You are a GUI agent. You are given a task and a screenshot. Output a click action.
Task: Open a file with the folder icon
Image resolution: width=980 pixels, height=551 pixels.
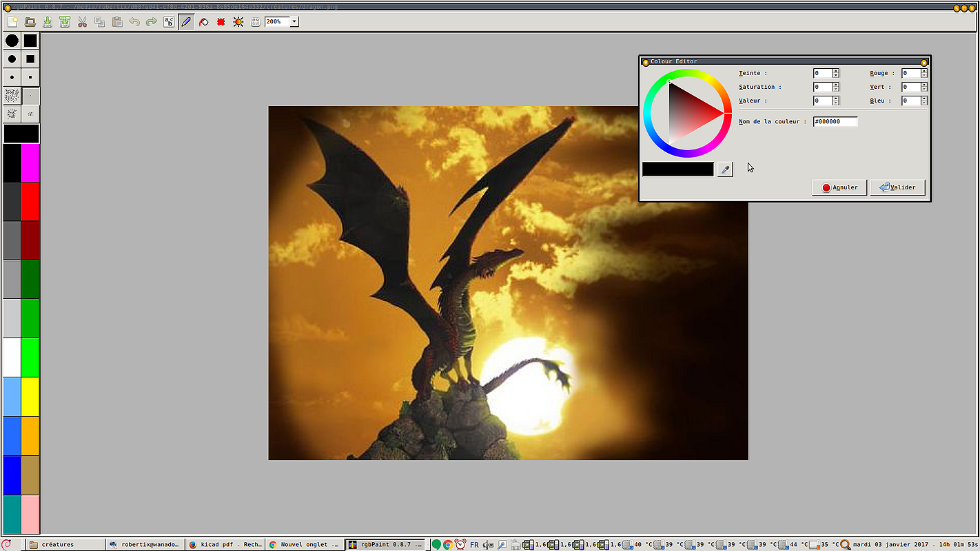point(30,22)
